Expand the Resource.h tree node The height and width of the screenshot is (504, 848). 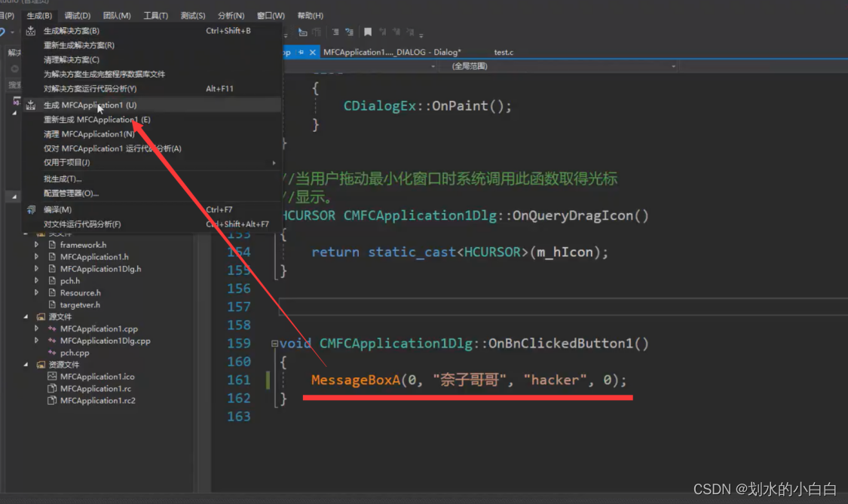click(x=36, y=292)
